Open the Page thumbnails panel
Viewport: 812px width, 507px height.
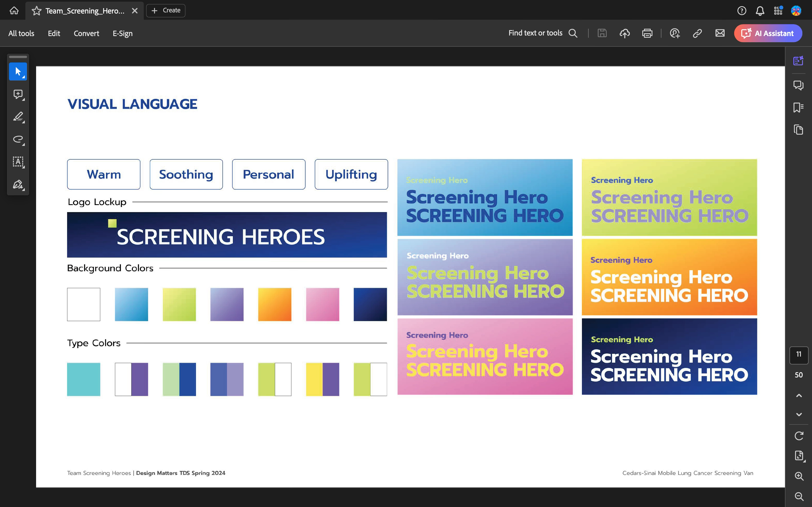[798, 130]
